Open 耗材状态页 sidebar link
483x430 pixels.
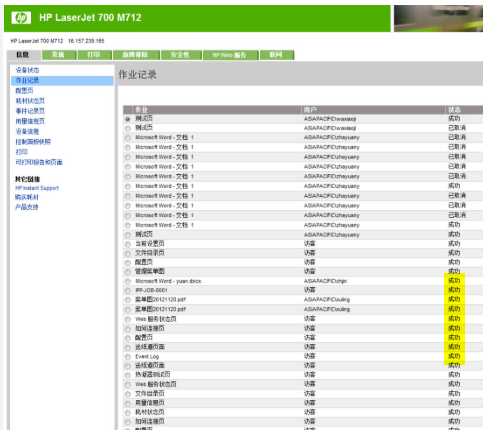(30, 101)
